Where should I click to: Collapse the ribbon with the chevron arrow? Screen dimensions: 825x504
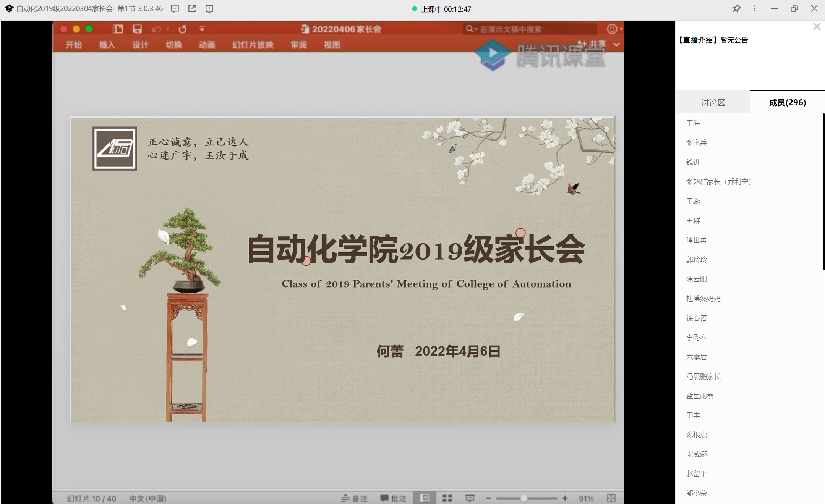click(x=616, y=45)
